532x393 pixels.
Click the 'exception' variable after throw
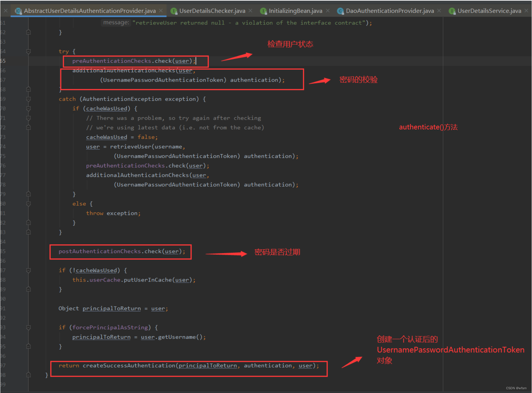pos(122,213)
